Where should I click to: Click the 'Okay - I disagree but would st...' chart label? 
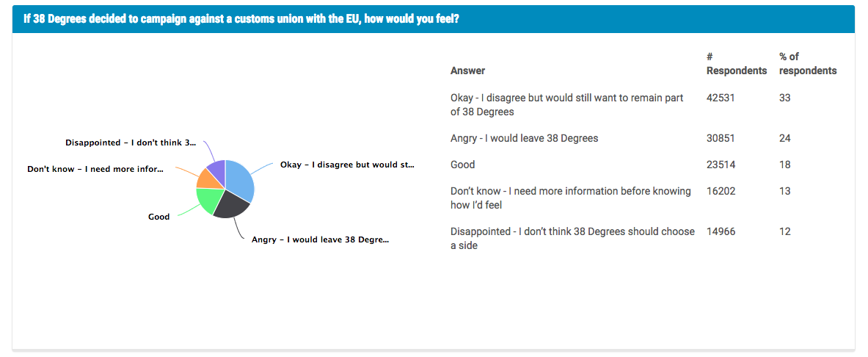pos(347,165)
